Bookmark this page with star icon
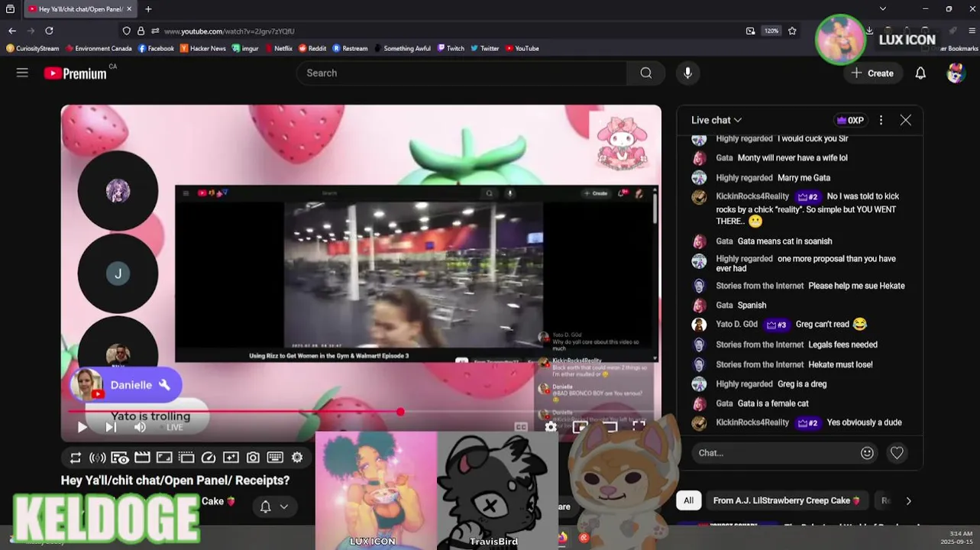 792,31
